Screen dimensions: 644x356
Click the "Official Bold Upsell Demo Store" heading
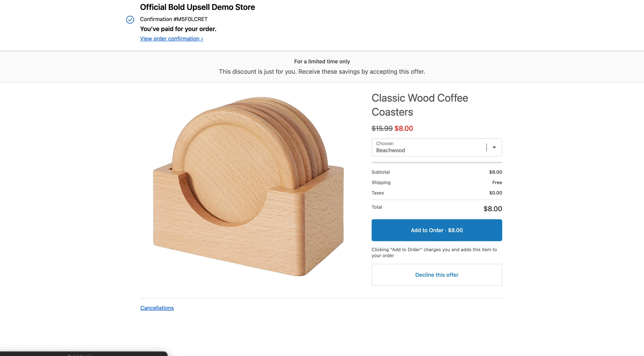coord(198,7)
